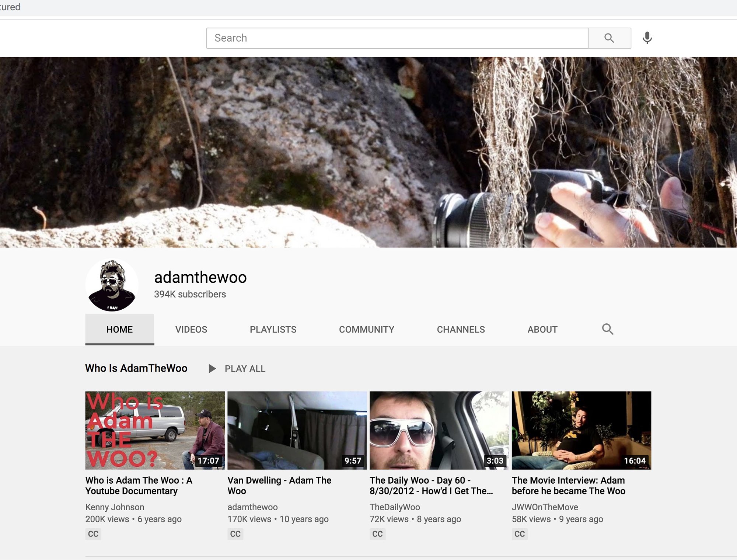Click the PLAY ALL text link
This screenshot has width=737, height=560.
245,369
